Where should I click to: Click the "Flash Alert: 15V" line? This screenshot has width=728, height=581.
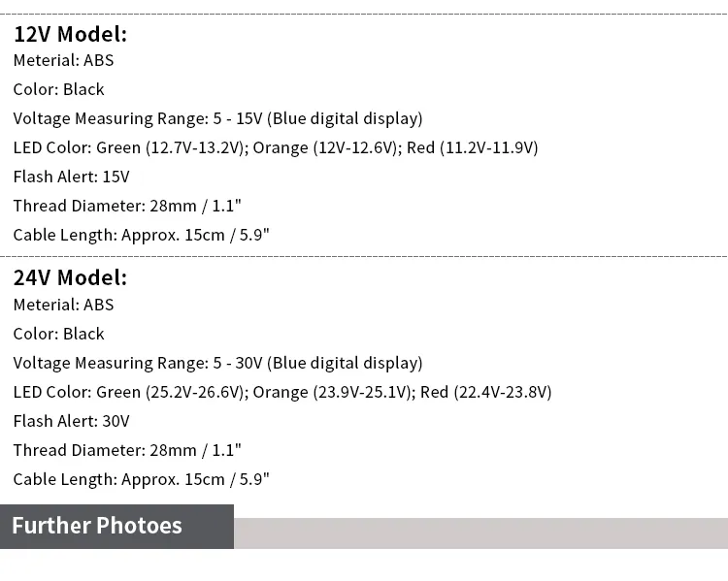(71, 177)
